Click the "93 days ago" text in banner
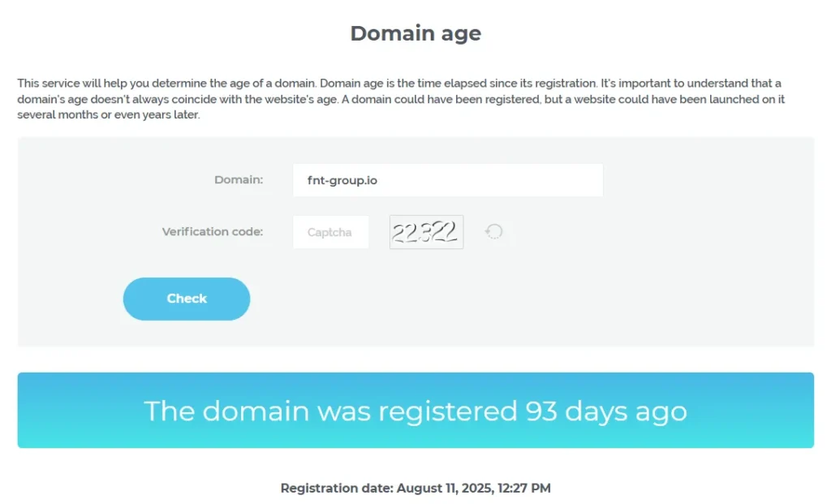This screenshot has width=831, height=504. pyautogui.click(x=605, y=411)
